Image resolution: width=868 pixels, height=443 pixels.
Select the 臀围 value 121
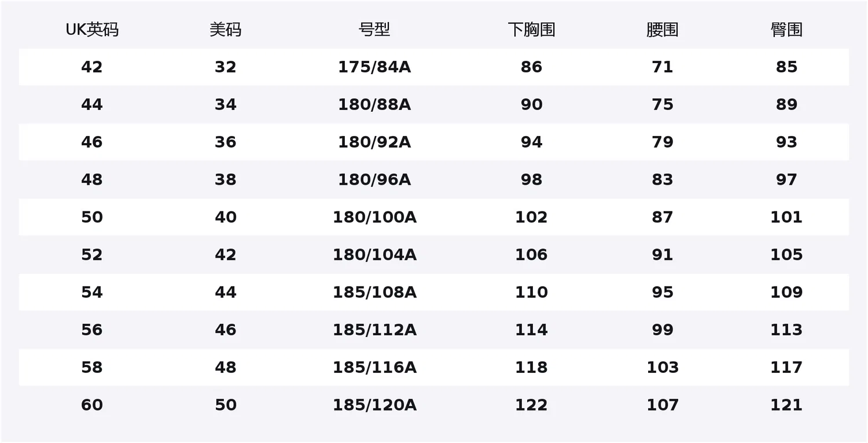point(786,405)
